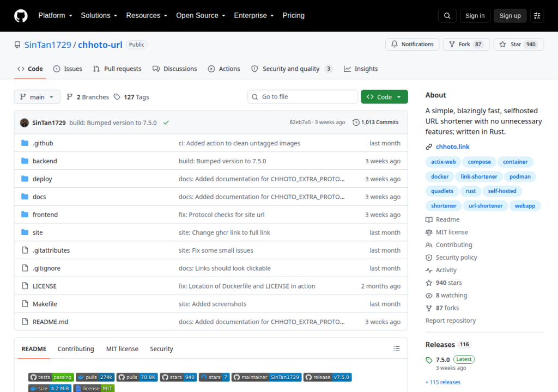Open the green Code dropdown button
The image size is (558, 392).
384,97
